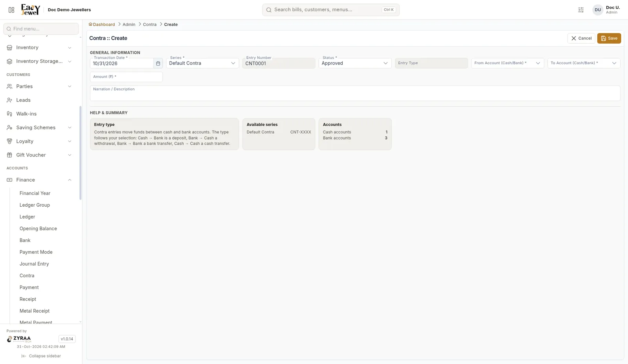Image resolution: width=628 pixels, height=364 pixels.
Task: Click the Inventory icon in sidebar
Action: [9, 47]
